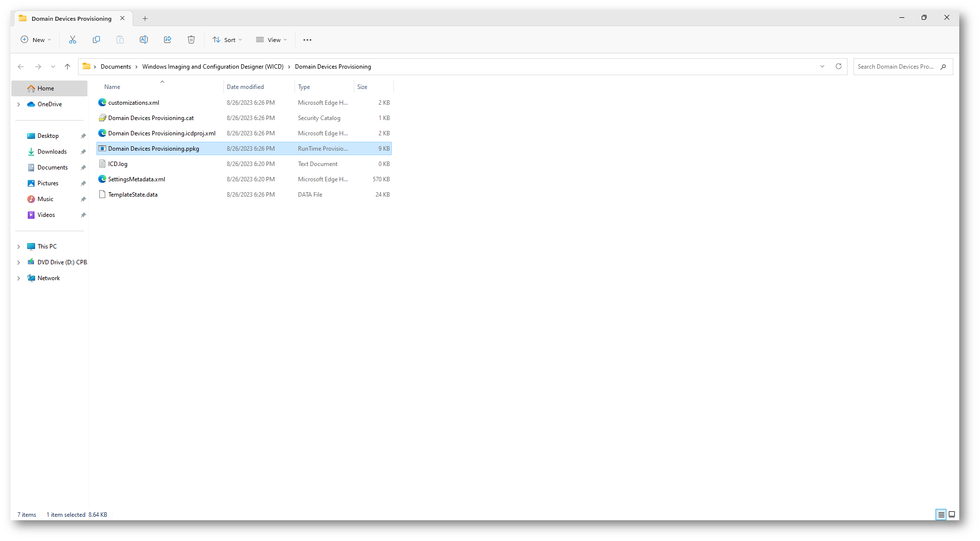Open recent locations dropdown arrow
This screenshot has height=541, width=980.
[x=53, y=67]
